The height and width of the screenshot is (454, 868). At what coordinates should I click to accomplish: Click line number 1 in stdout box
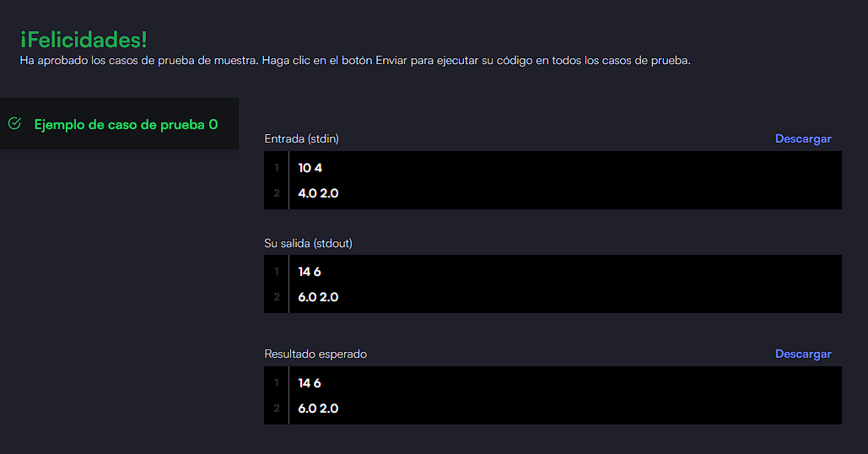(277, 272)
